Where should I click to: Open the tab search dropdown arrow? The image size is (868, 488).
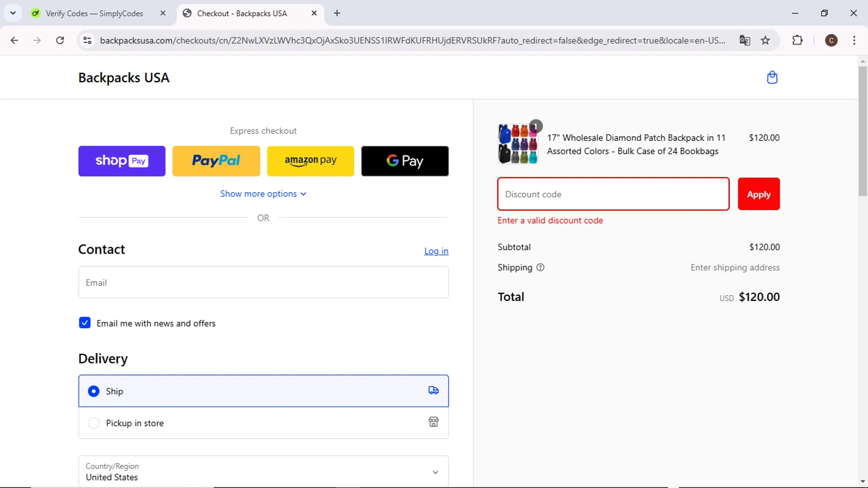click(x=13, y=13)
